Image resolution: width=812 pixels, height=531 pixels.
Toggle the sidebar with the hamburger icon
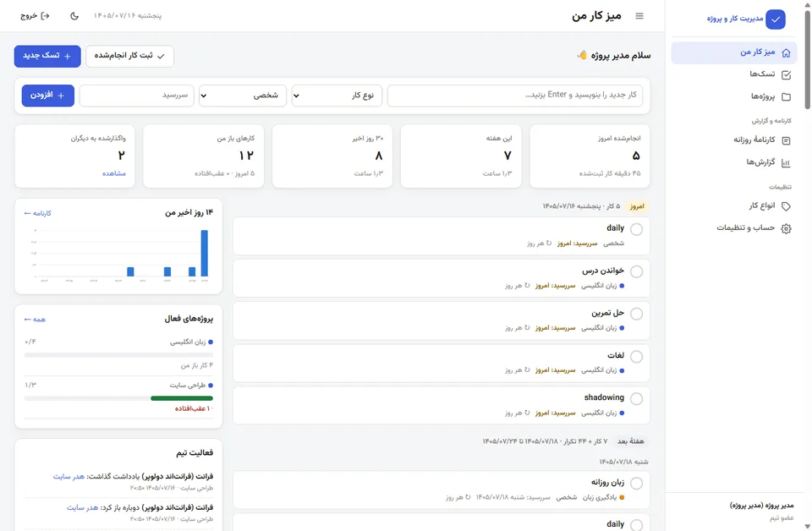click(639, 16)
